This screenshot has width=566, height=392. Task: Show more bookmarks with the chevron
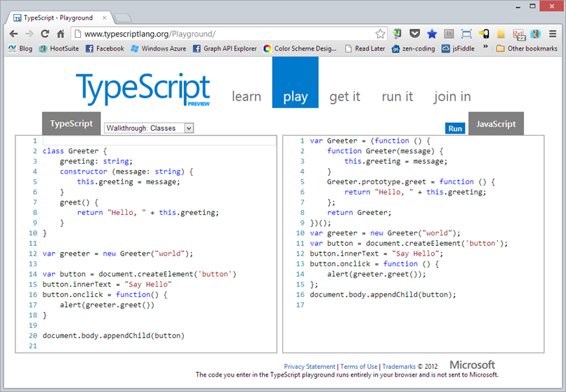coord(485,46)
